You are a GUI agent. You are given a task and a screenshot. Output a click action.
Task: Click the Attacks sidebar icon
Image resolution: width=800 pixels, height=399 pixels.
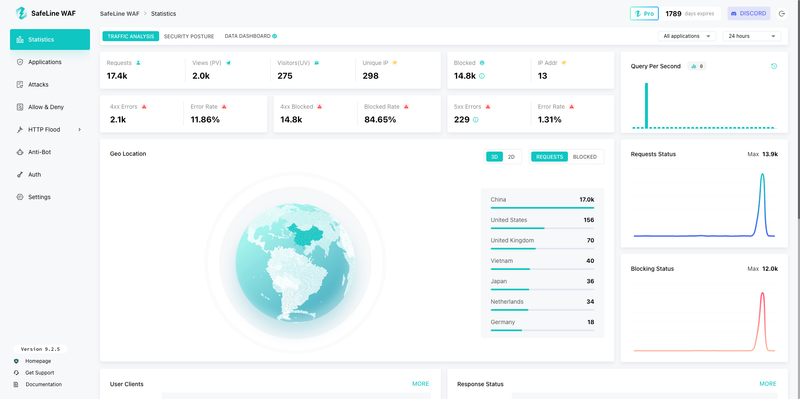click(20, 85)
